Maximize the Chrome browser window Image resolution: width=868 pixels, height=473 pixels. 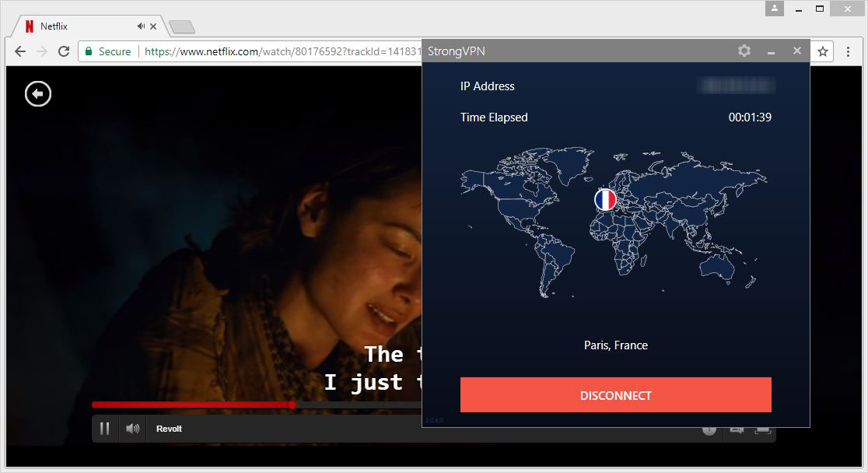(820, 9)
